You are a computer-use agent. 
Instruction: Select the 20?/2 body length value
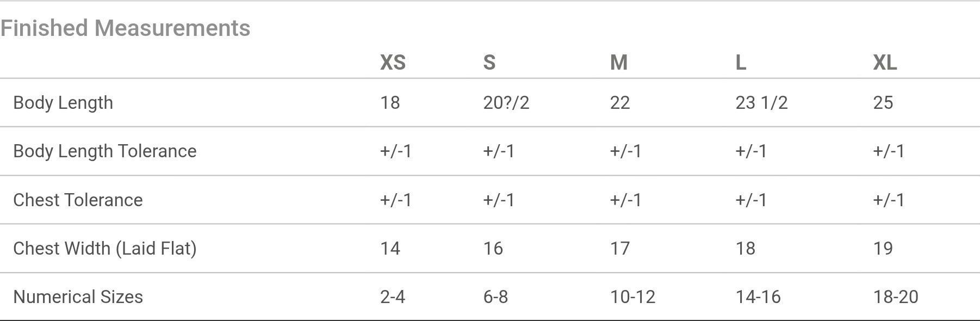pos(506,103)
